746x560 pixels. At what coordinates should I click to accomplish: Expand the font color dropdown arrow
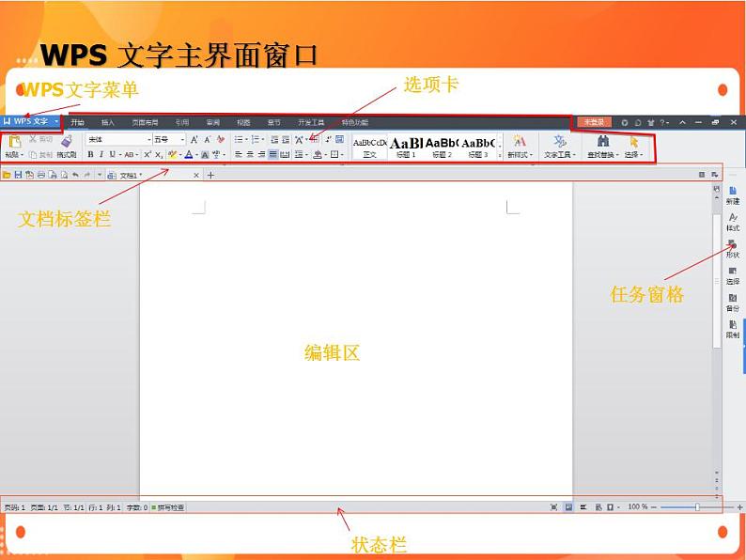point(196,155)
